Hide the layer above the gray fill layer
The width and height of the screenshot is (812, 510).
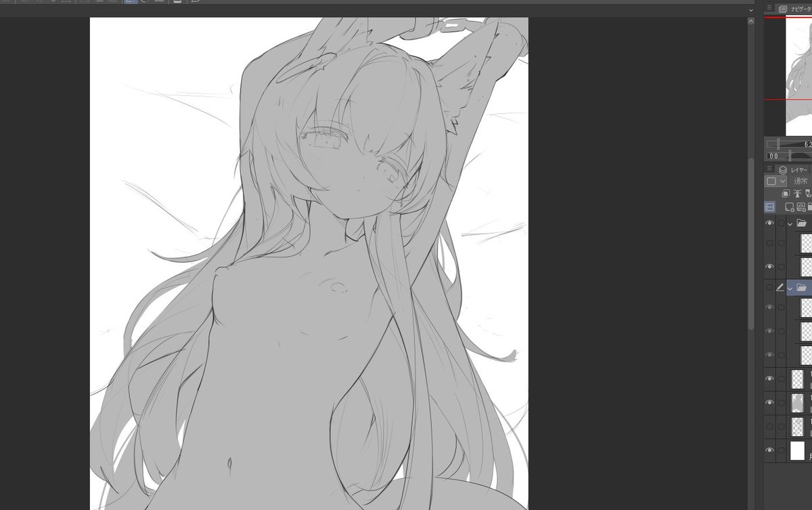coord(769,379)
